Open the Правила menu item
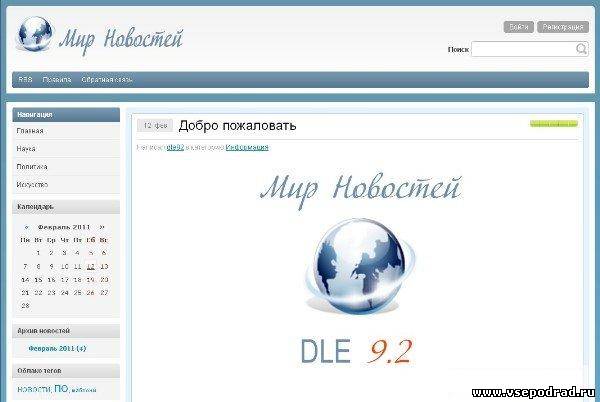 click(x=57, y=80)
